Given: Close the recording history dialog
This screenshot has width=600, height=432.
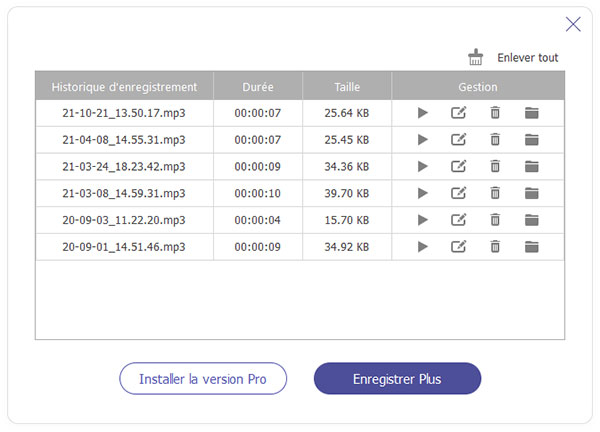Looking at the screenshot, I should pos(573,24).
